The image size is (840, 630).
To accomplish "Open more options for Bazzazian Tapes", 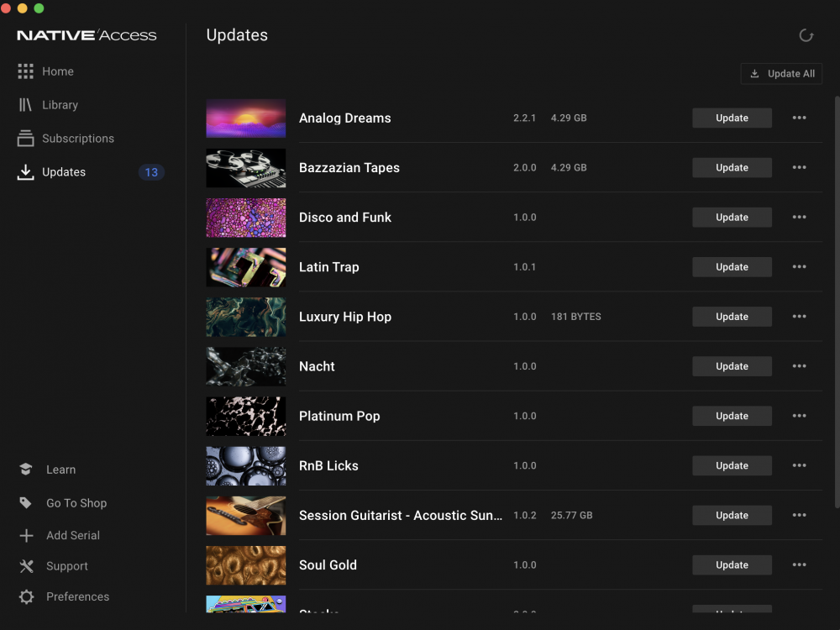I will [800, 168].
